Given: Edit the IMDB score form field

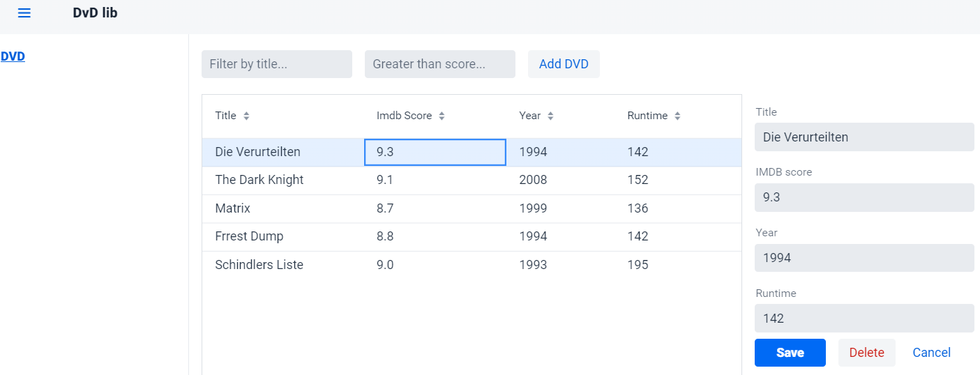Looking at the screenshot, I should coord(864,197).
